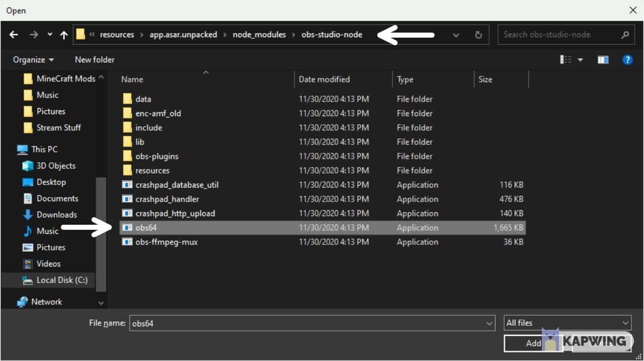This screenshot has width=644, height=361.
Task: Select Network in the navigation pane
Action: click(40, 302)
